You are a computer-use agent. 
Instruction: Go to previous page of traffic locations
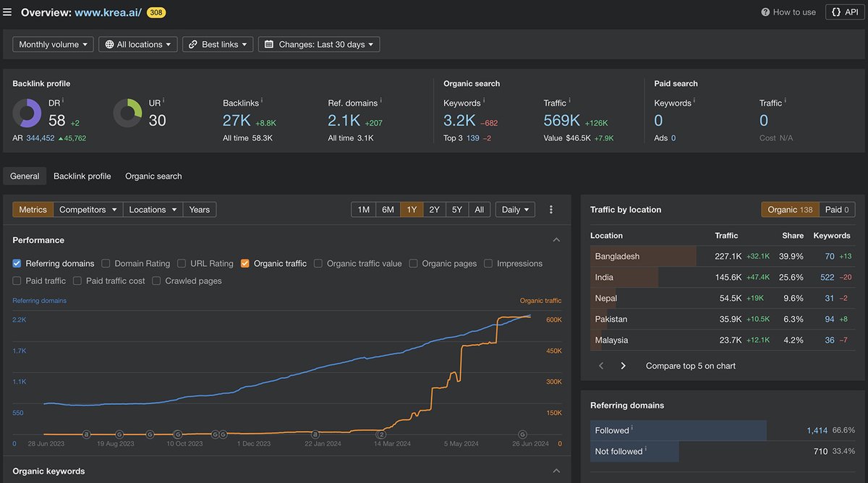[x=600, y=366]
